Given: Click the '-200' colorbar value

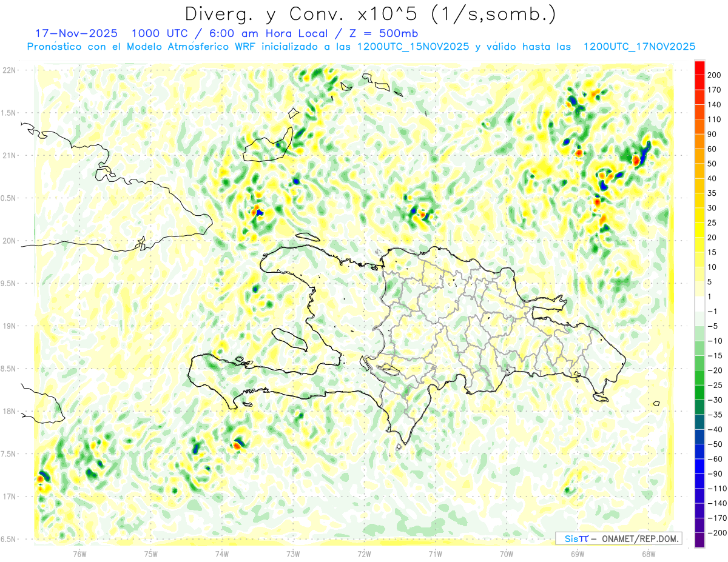Looking at the screenshot, I should coord(717,532).
